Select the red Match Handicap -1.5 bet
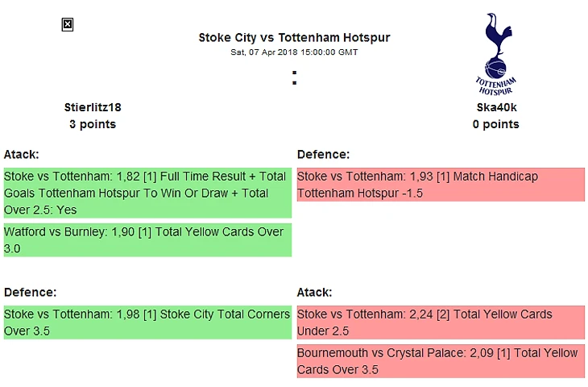 pos(441,185)
